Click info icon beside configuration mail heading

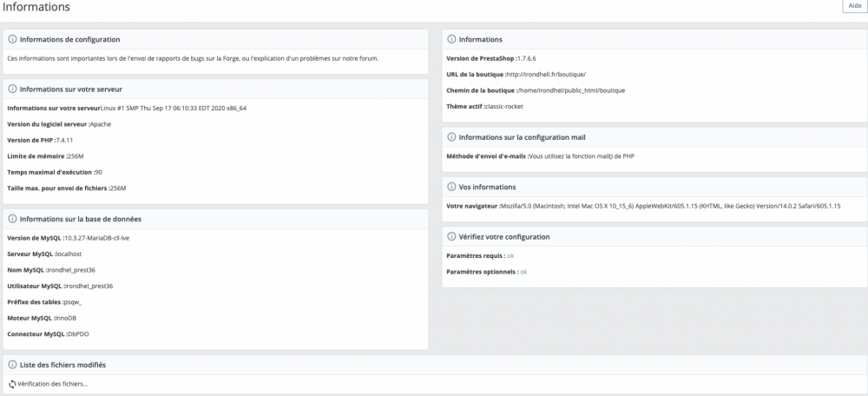(451, 137)
